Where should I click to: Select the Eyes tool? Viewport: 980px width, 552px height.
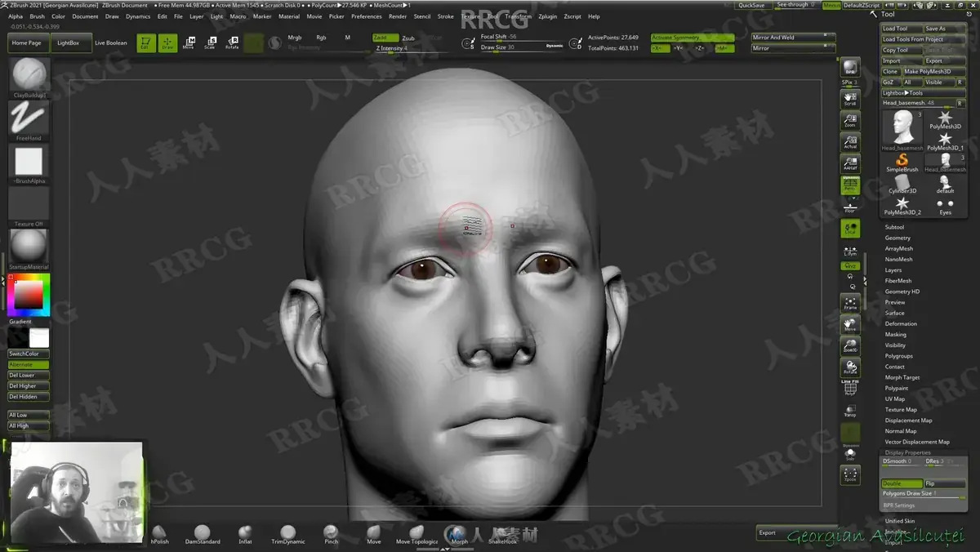pos(945,205)
